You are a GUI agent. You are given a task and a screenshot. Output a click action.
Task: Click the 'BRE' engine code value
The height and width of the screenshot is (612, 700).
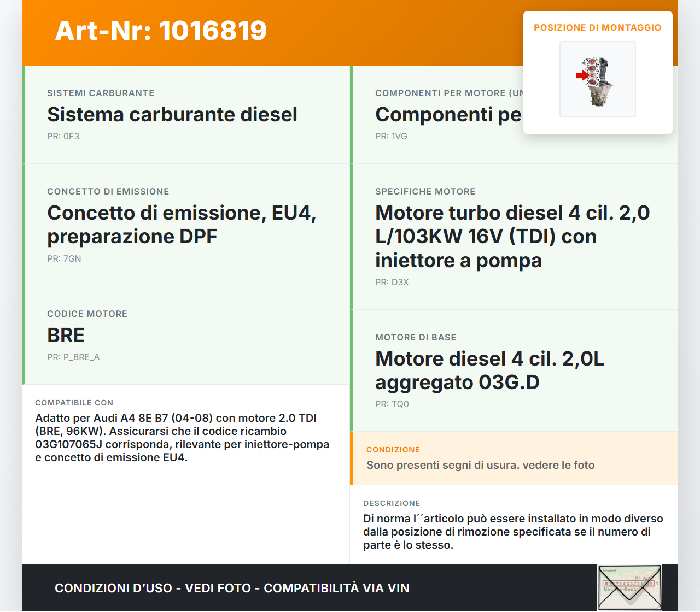[x=66, y=335]
